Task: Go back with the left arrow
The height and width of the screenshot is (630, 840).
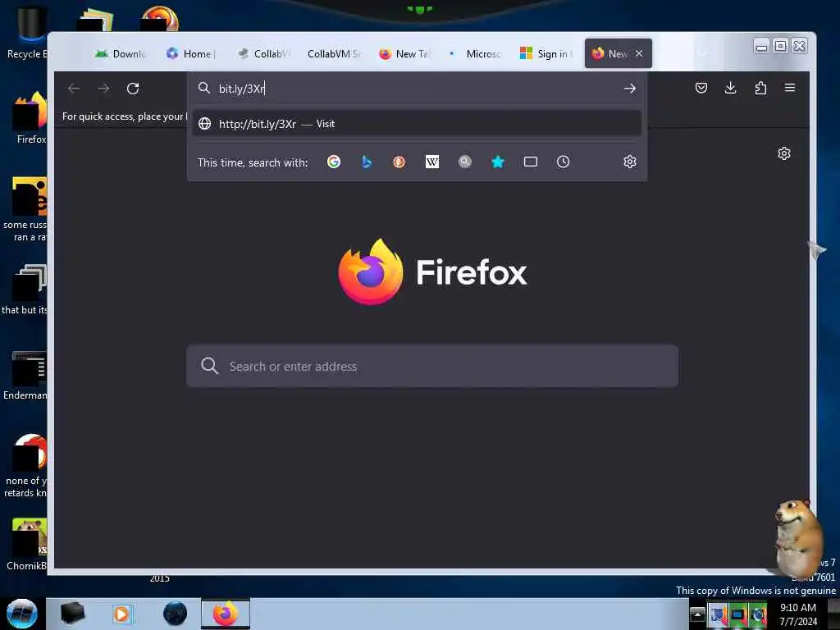Action: point(74,89)
